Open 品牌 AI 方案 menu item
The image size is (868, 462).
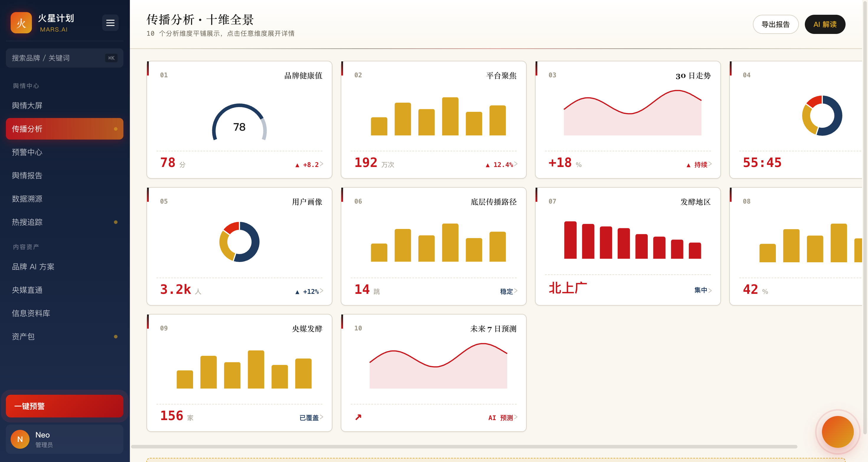coord(64,267)
